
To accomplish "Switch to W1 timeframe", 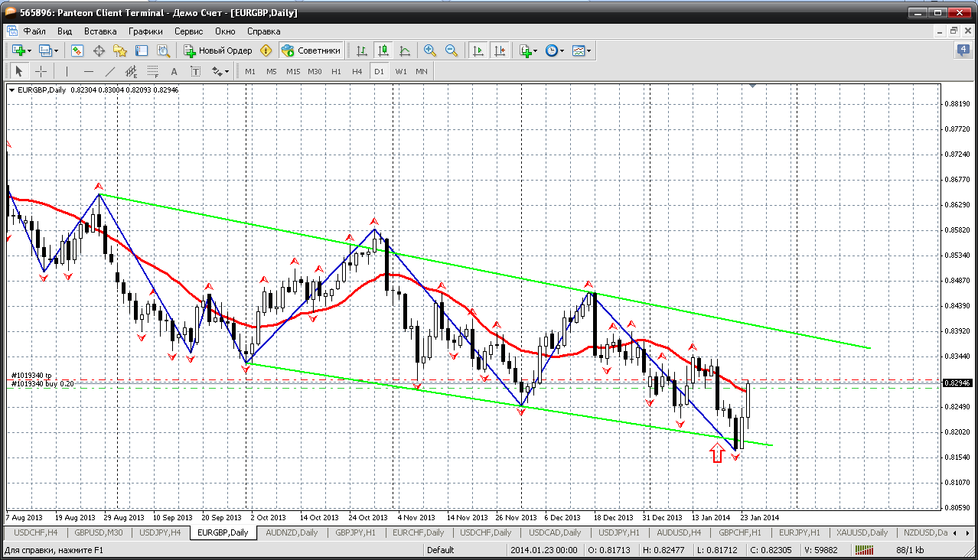I will point(401,71).
